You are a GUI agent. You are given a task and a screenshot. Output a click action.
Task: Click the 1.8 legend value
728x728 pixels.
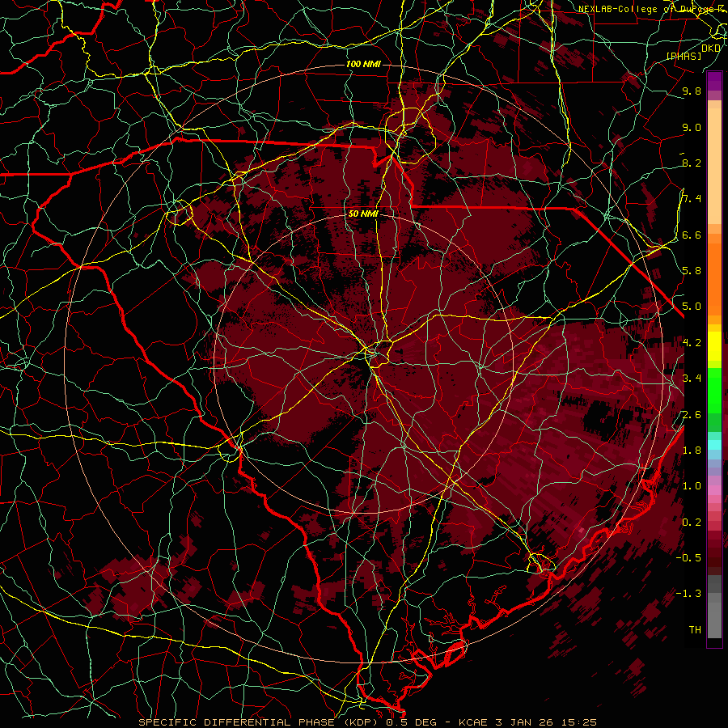coord(692,451)
